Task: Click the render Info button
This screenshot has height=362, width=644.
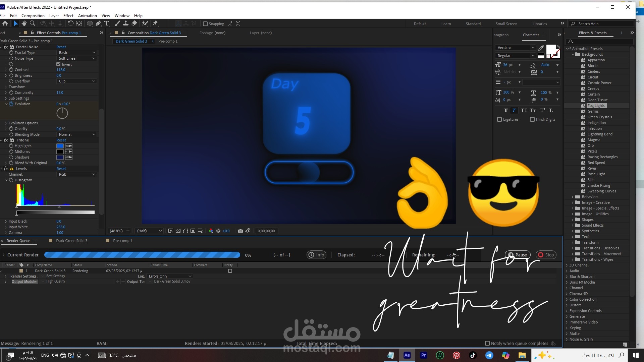Action: click(x=317, y=255)
